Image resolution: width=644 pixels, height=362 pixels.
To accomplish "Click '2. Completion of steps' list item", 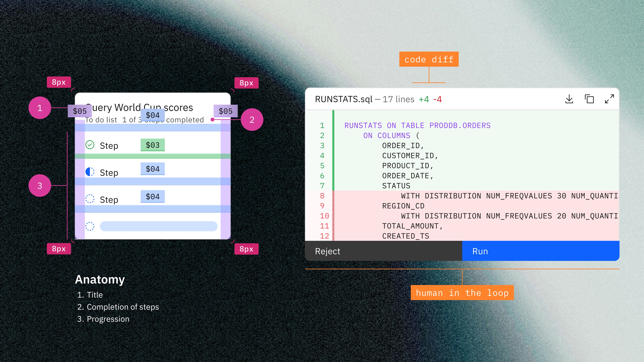I will click(118, 307).
